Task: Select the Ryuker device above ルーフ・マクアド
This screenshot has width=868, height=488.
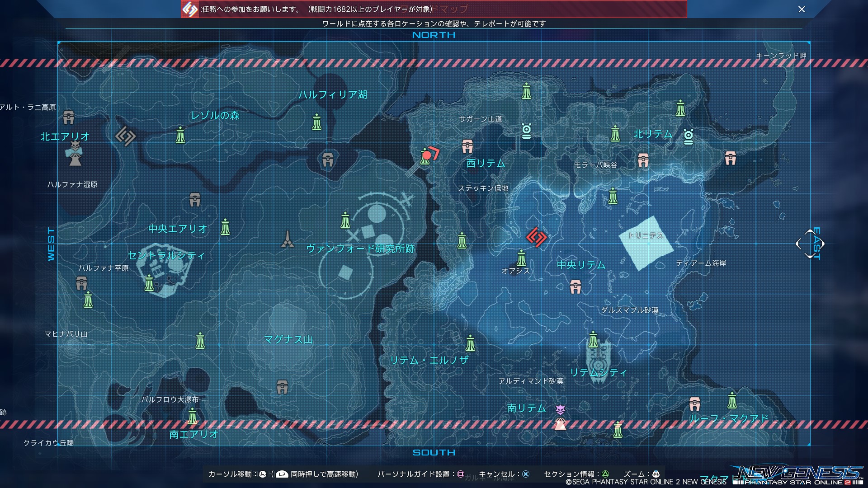Action: pyautogui.click(x=732, y=400)
